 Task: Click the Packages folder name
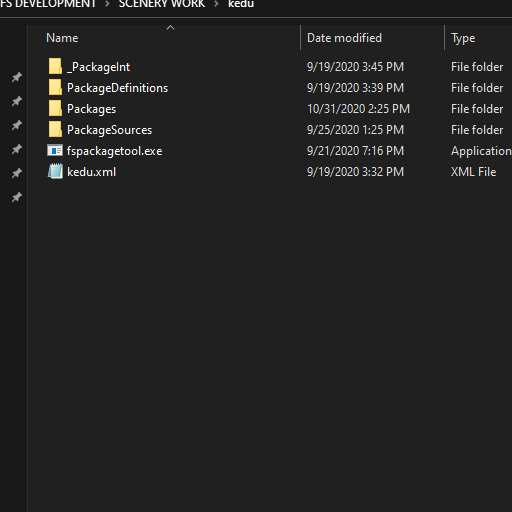click(x=91, y=109)
